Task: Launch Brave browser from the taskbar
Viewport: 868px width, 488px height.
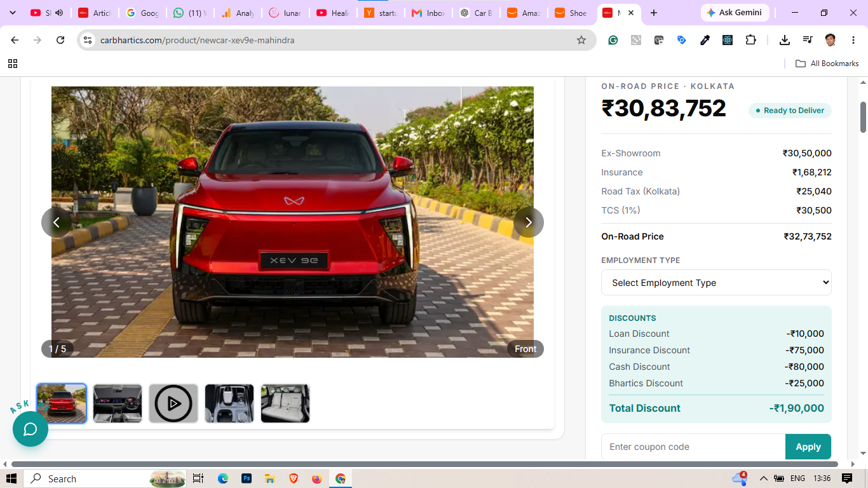Action: point(293,478)
